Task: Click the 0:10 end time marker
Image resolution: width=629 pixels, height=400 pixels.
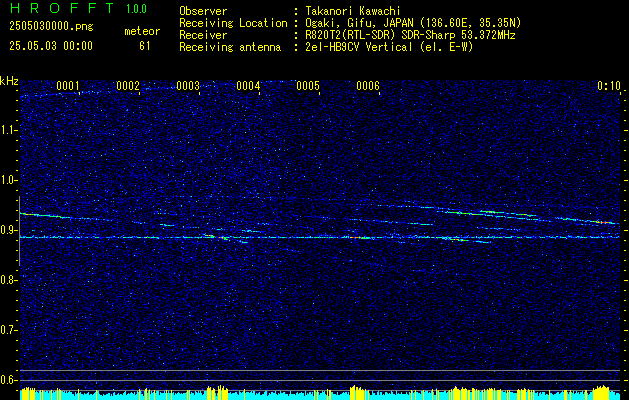Action: [609, 86]
